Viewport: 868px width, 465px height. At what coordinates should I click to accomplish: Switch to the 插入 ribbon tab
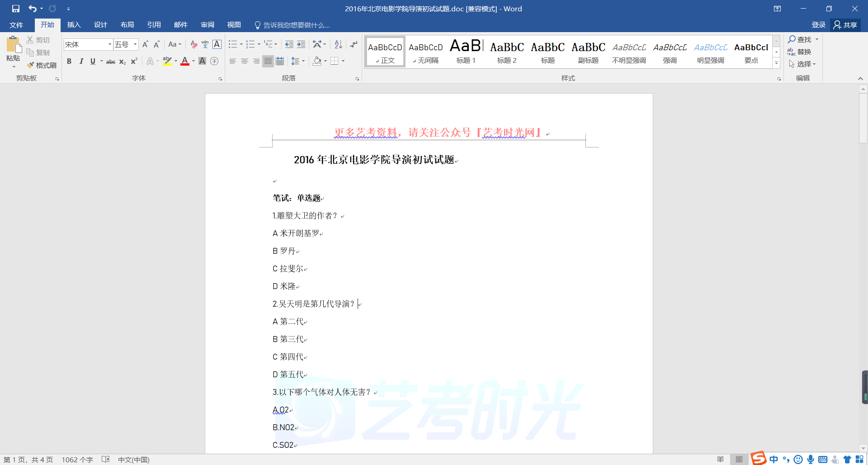tap(74, 25)
